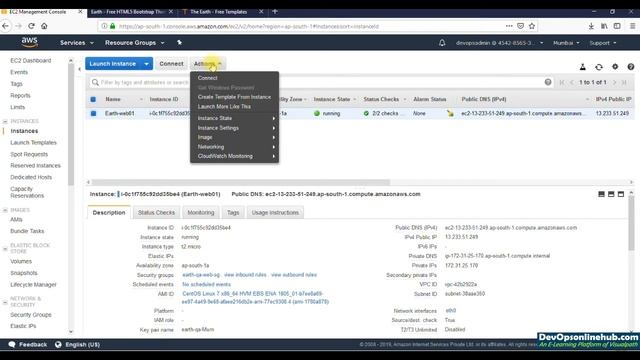Click the pin shortcut icon in navbar
Viewport: 640px width, 360px height.
point(179,42)
